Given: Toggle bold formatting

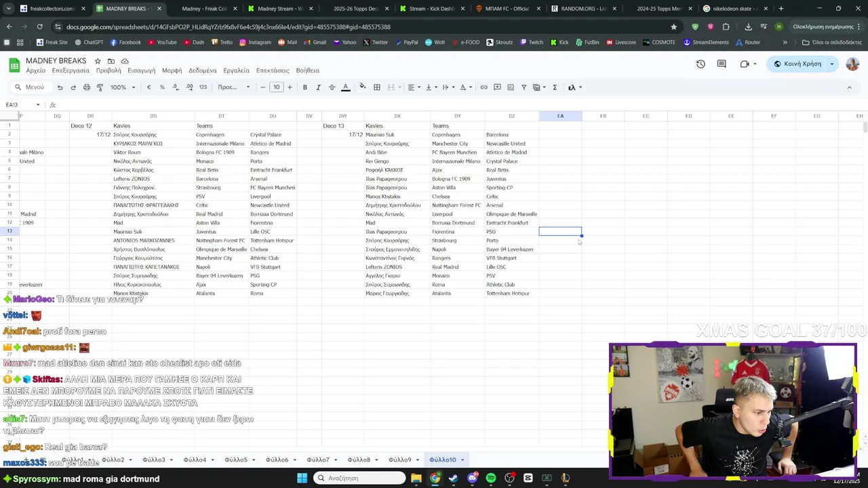Looking at the screenshot, I should 305,87.
